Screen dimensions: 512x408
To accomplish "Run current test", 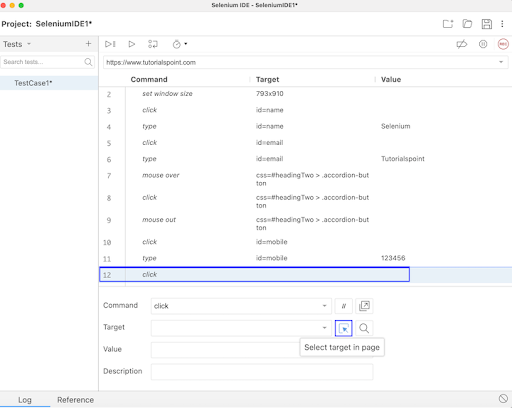I will point(132,44).
